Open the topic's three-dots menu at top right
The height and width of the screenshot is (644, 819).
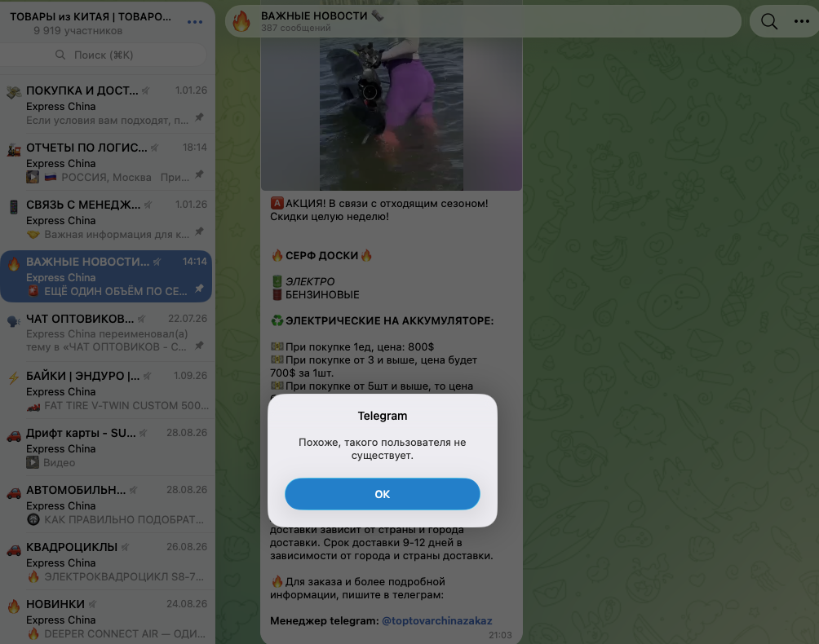point(801,21)
